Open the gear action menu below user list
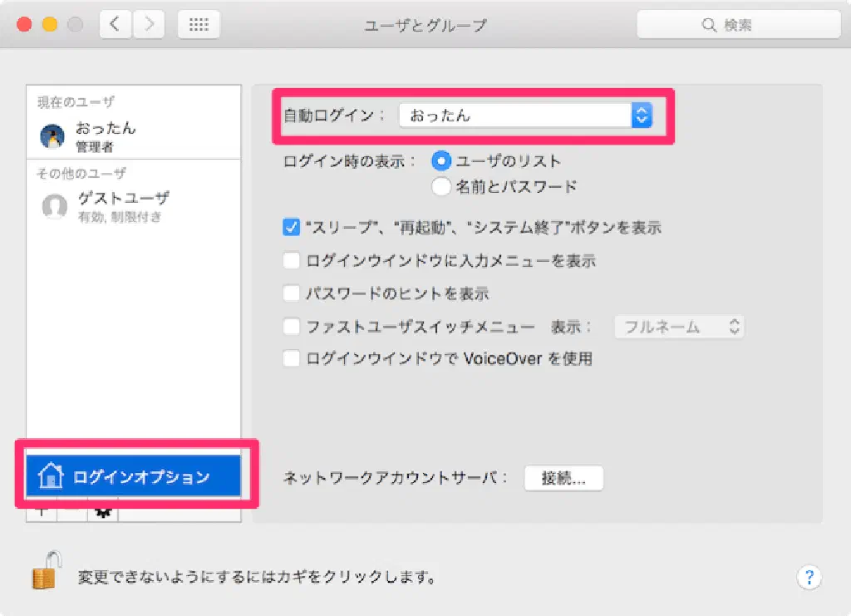Image resolution: width=851 pixels, height=616 pixels. [x=103, y=512]
